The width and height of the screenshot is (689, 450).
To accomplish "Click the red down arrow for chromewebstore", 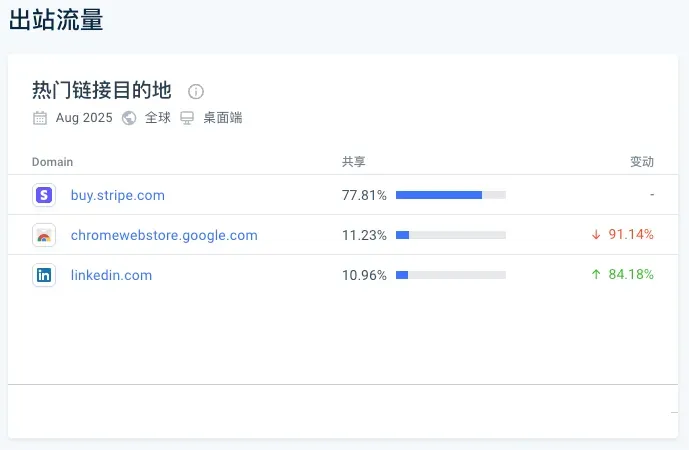I will point(596,235).
